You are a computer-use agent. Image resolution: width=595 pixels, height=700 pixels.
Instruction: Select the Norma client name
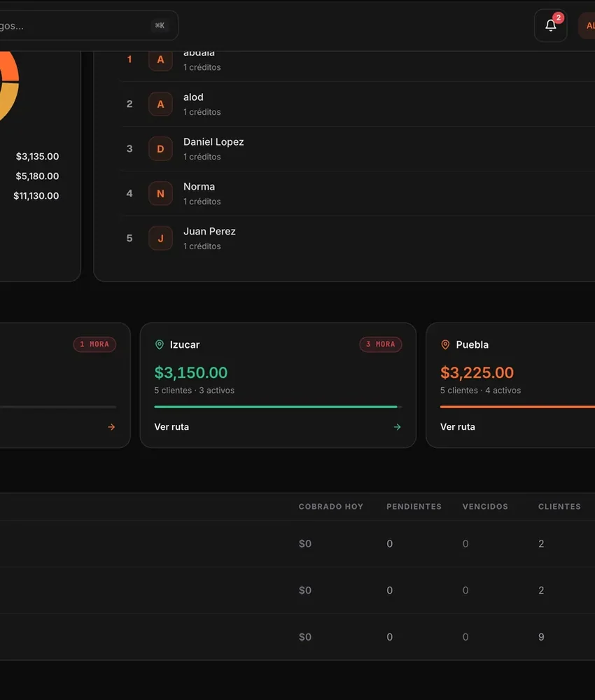(x=199, y=187)
